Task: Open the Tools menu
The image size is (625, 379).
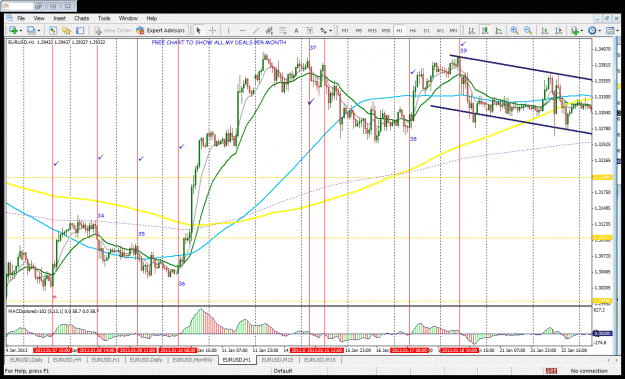Action: (x=104, y=18)
